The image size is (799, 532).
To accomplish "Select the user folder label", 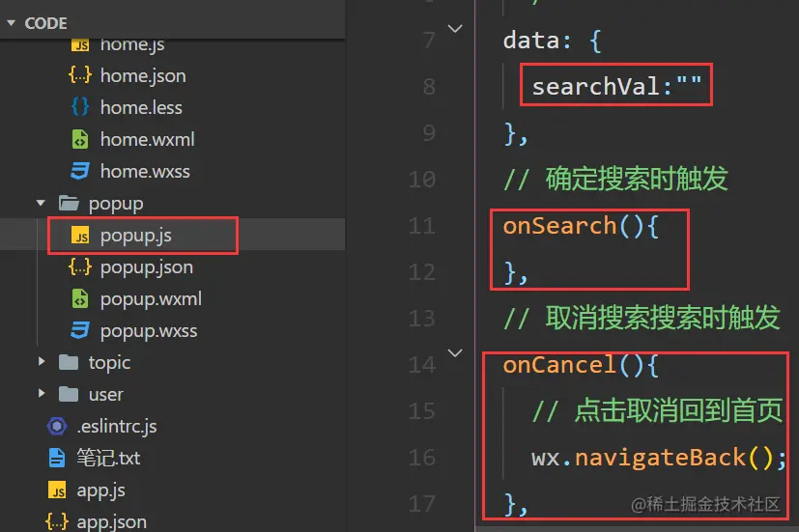I will (x=105, y=395).
